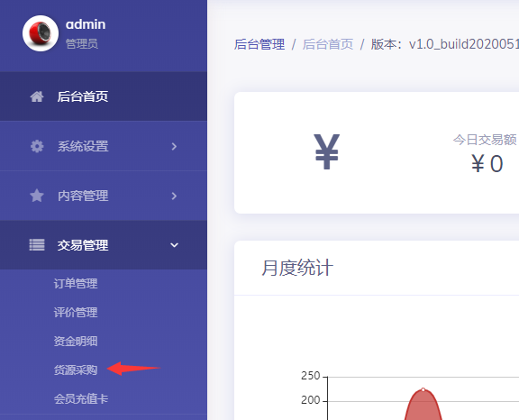
Task: Open the 后台首页 menu item
Action: click(x=104, y=96)
